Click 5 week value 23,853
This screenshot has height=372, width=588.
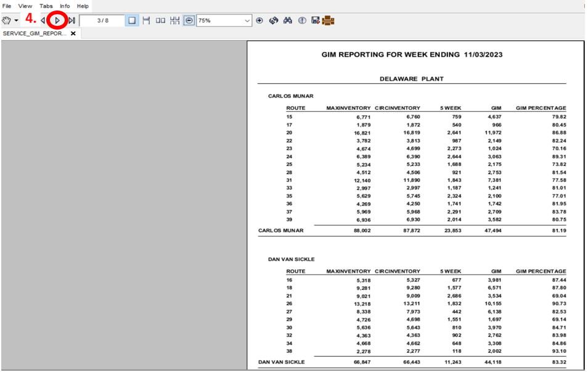pyautogui.click(x=452, y=231)
